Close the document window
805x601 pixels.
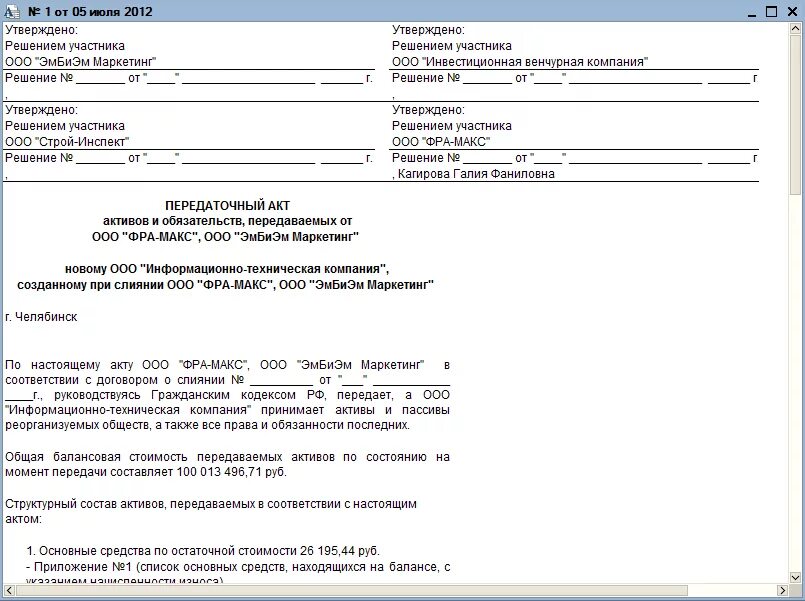792,12
